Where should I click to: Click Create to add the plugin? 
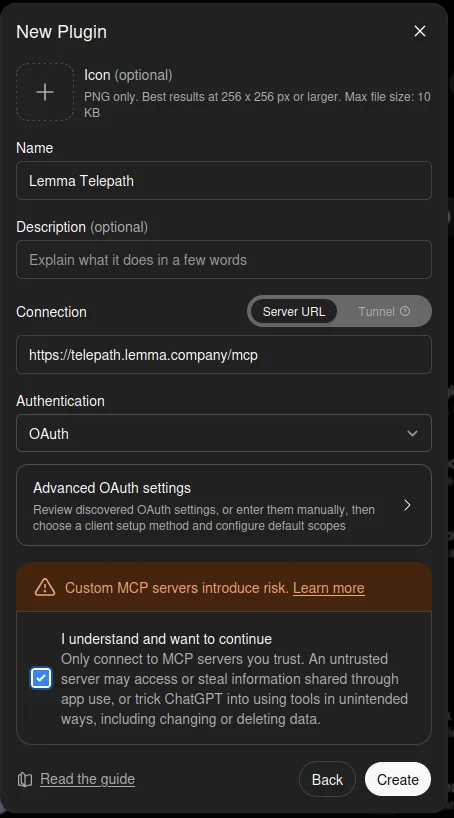click(398, 779)
